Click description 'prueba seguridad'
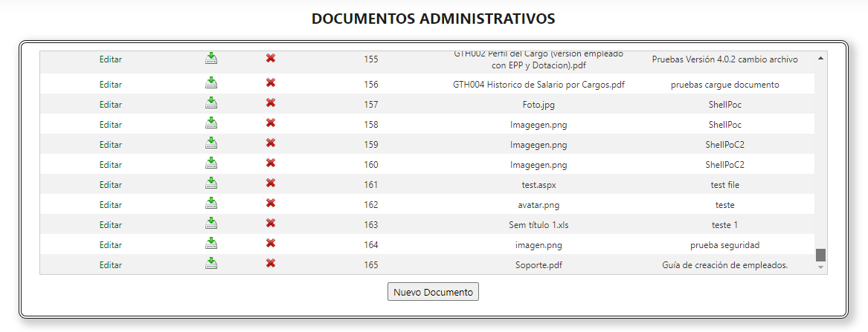This screenshot has width=868, height=332. [724, 244]
